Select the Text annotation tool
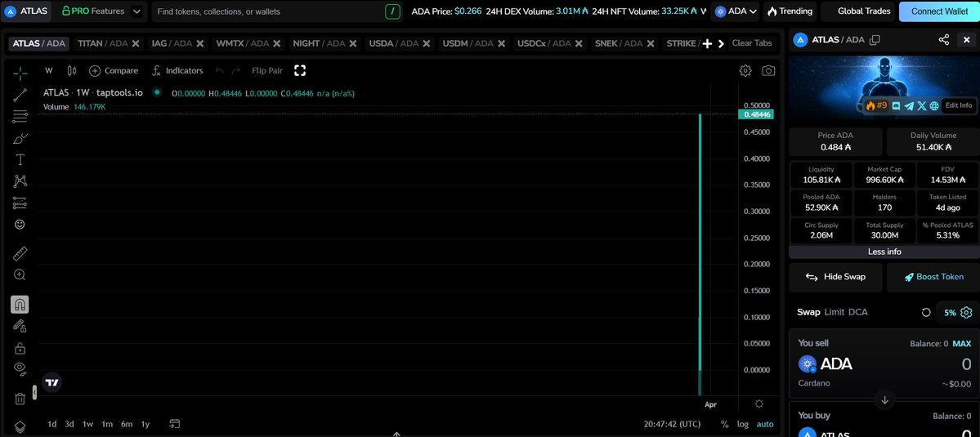This screenshot has height=437, width=980. 20,160
